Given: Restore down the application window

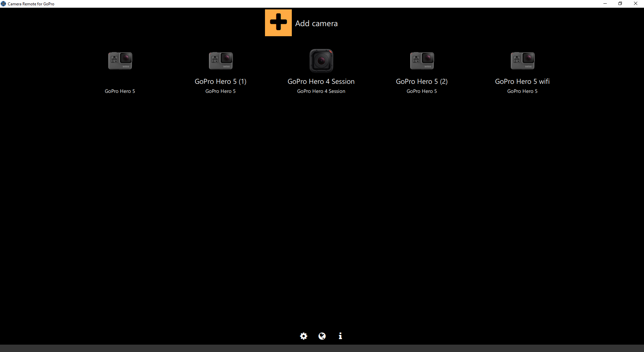Looking at the screenshot, I should click(620, 3).
